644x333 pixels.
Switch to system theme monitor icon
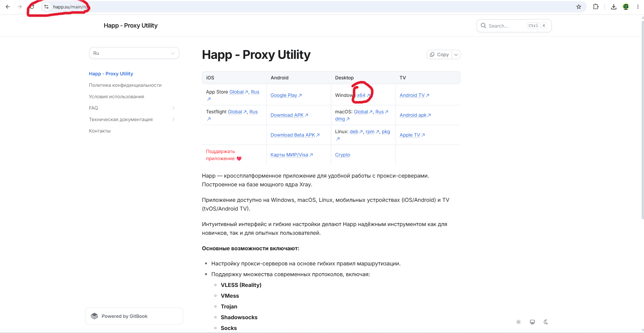coord(532,322)
